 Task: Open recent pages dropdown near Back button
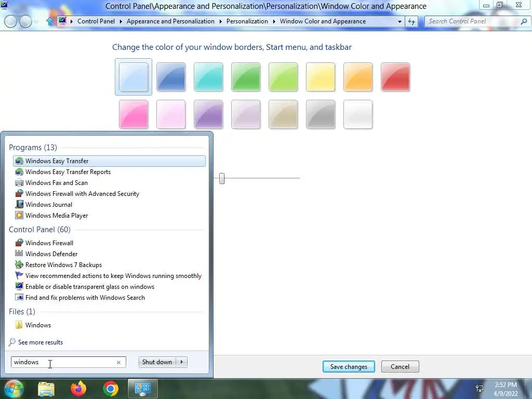36,22
